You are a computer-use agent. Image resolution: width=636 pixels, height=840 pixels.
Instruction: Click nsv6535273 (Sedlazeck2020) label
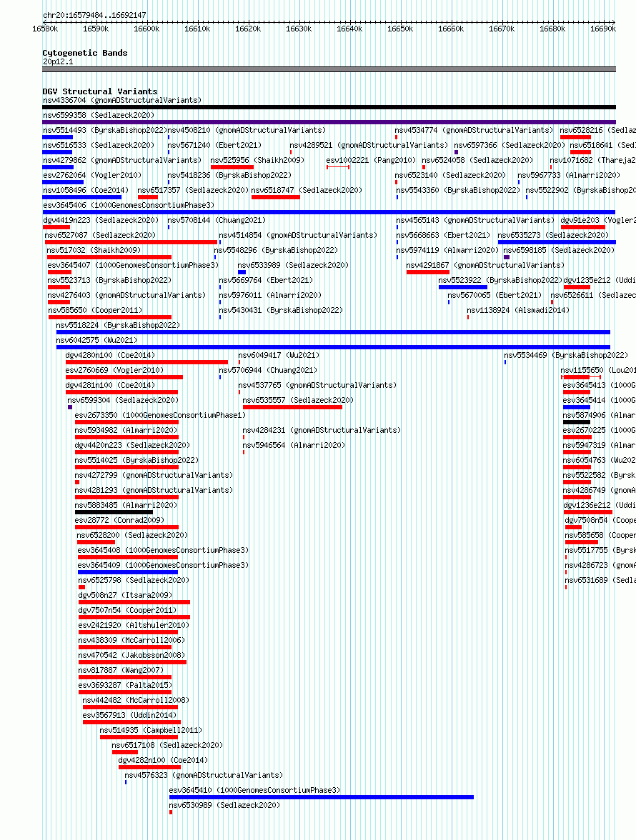pyautogui.click(x=554, y=235)
